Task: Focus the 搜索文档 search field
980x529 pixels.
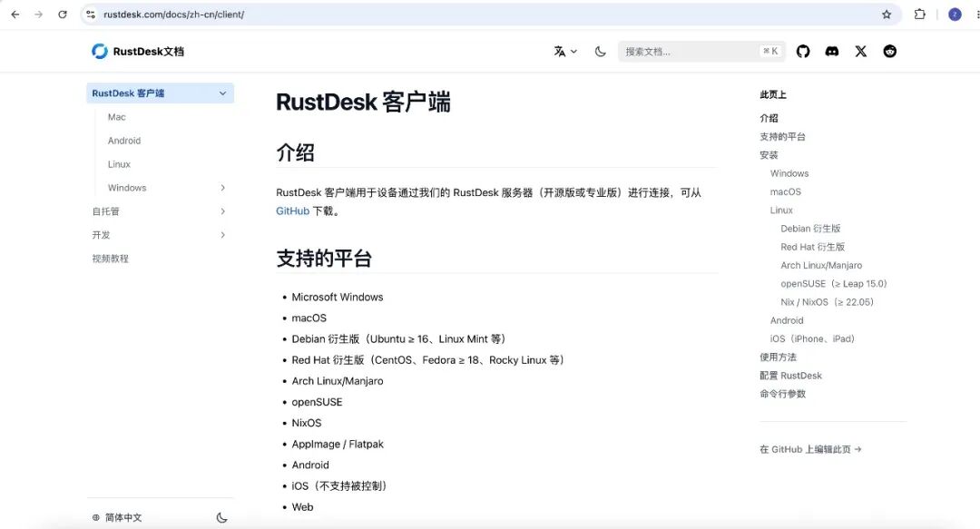Action: [701, 52]
